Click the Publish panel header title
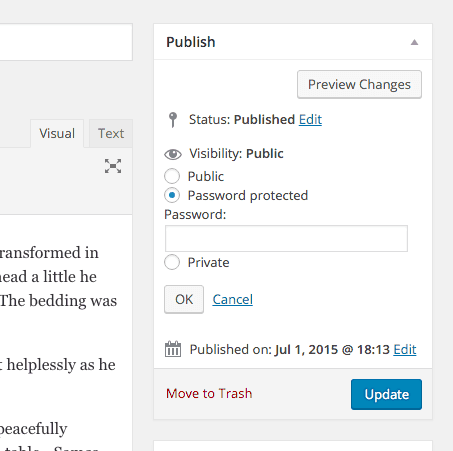The image size is (453, 451). (x=191, y=42)
